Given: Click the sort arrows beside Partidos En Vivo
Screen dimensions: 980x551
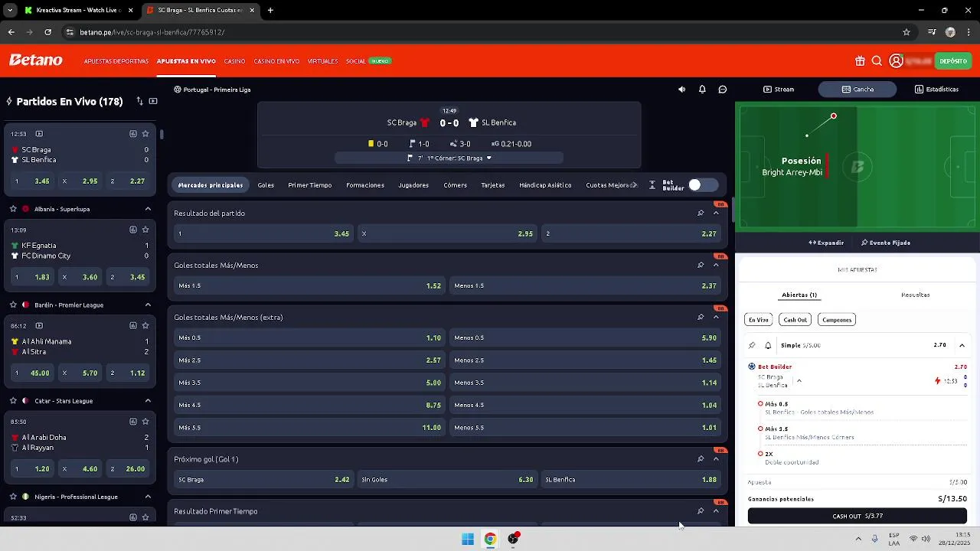Looking at the screenshot, I should 139,101.
